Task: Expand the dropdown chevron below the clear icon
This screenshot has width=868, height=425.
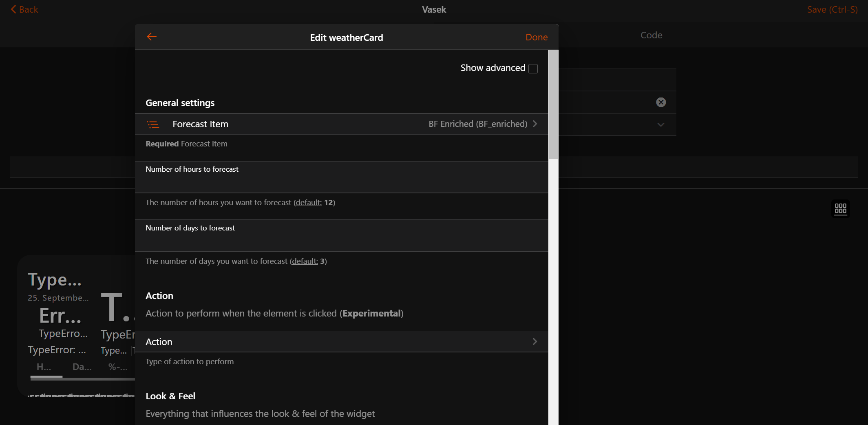Action: tap(661, 125)
